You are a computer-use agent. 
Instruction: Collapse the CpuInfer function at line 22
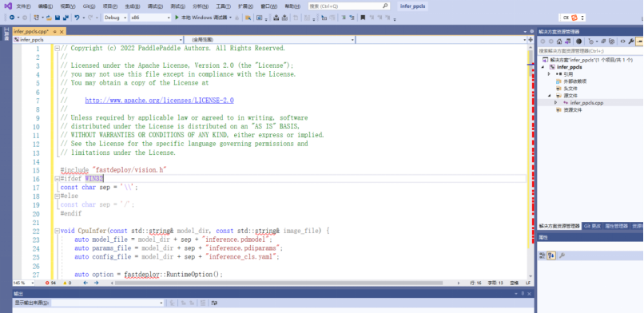pos(57,231)
